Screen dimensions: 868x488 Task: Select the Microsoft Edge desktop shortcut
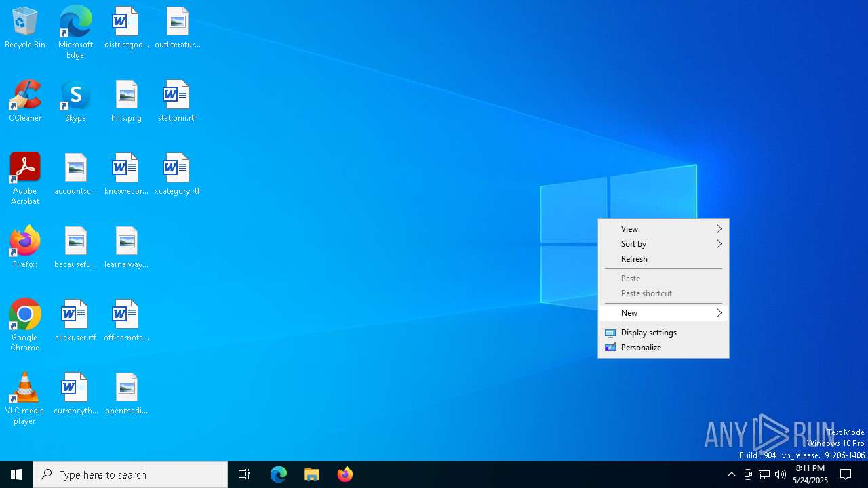[75, 33]
